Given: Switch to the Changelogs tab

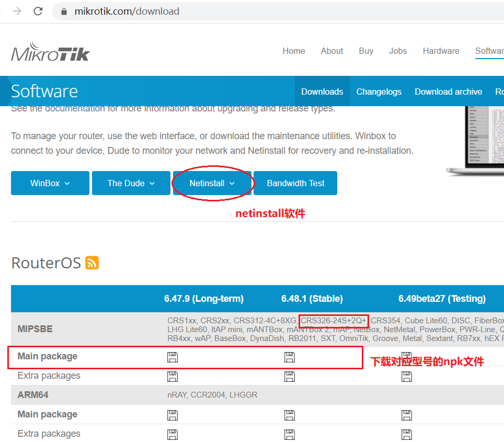Looking at the screenshot, I should click(379, 92).
